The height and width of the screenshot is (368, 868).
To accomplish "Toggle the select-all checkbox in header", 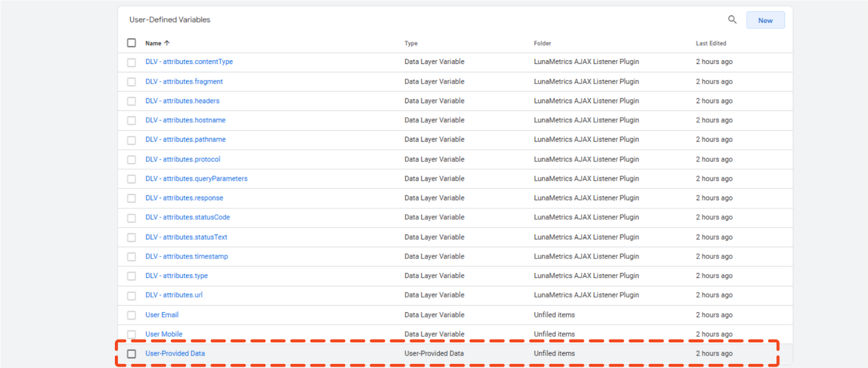I will click(x=131, y=43).
